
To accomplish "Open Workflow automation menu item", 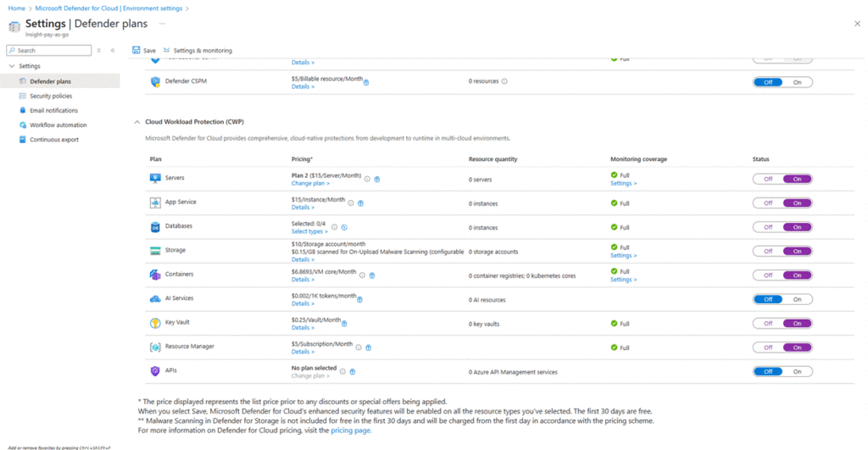I will click(58, 125).
